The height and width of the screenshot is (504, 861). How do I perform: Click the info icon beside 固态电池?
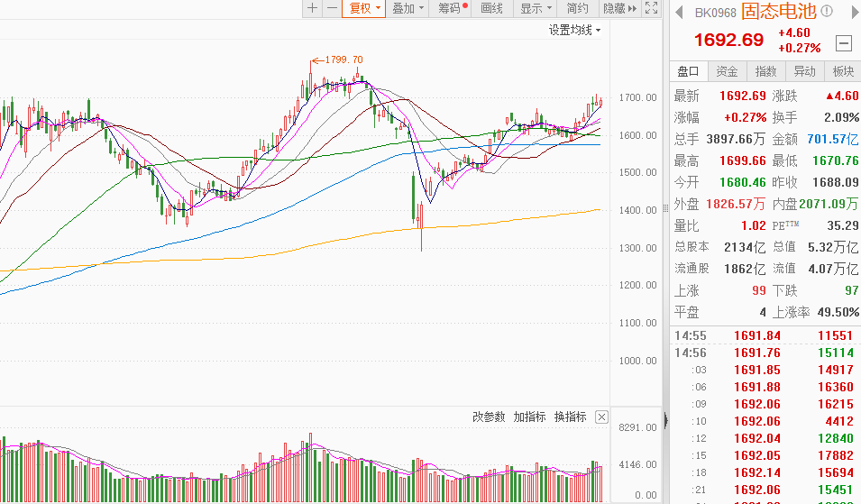827,12
